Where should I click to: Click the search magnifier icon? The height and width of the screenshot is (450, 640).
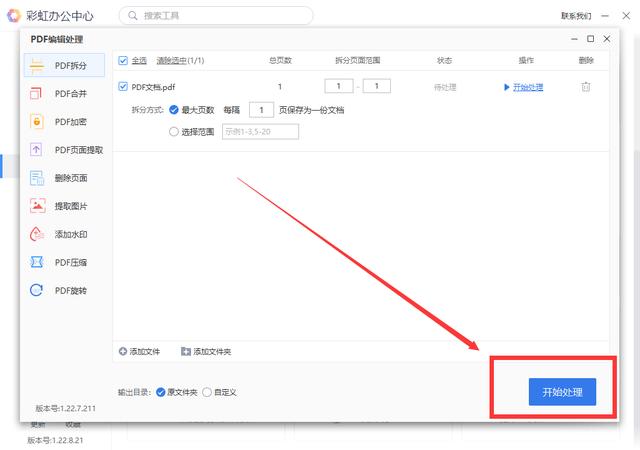[x=133, y=16]
